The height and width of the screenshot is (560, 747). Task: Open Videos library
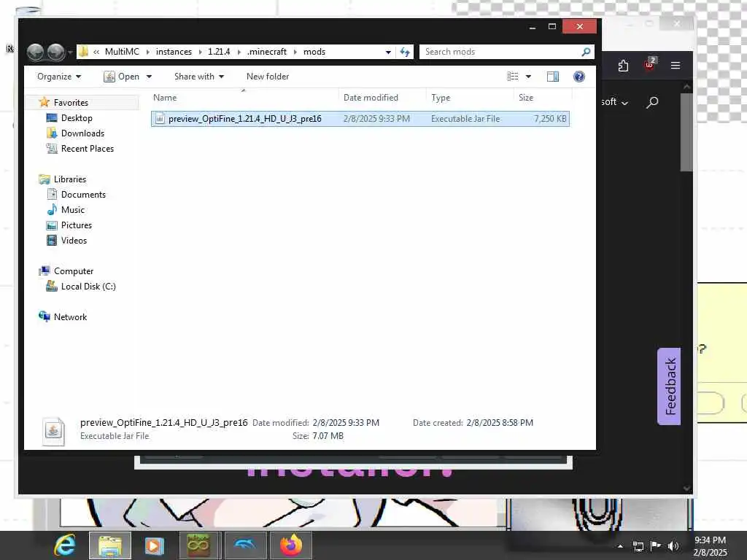click(74, 240)
